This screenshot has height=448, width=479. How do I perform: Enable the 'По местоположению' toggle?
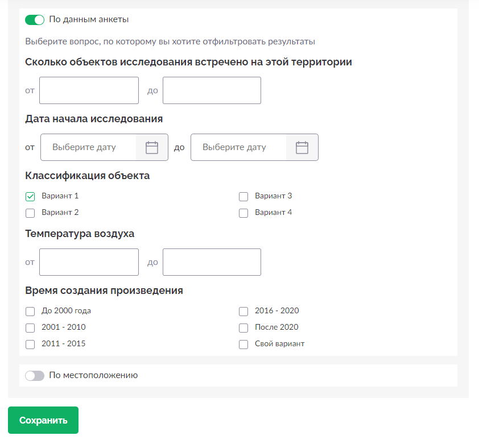[x=35, y=376]
